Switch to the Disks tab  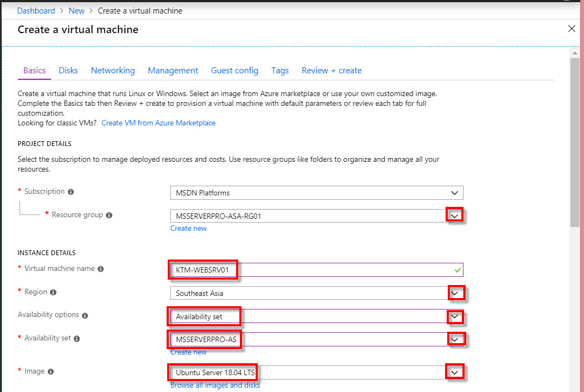[x=68, y=70]
